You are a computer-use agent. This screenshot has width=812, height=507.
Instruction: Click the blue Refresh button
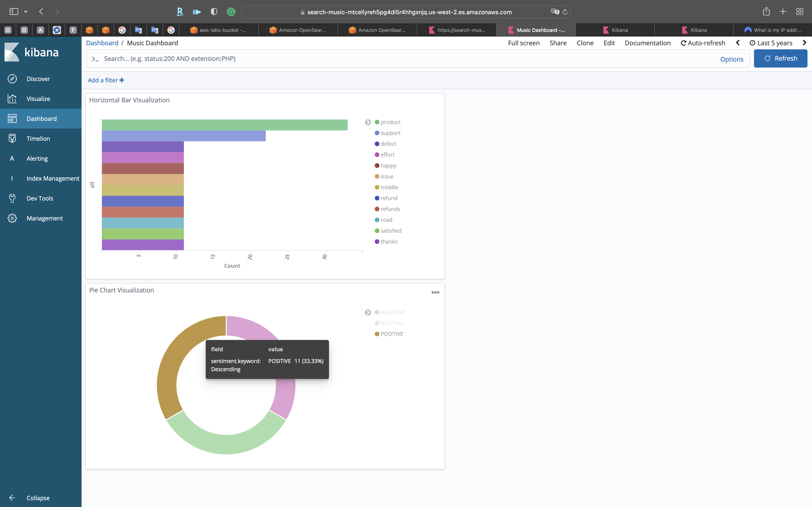[x=780, y=58]
